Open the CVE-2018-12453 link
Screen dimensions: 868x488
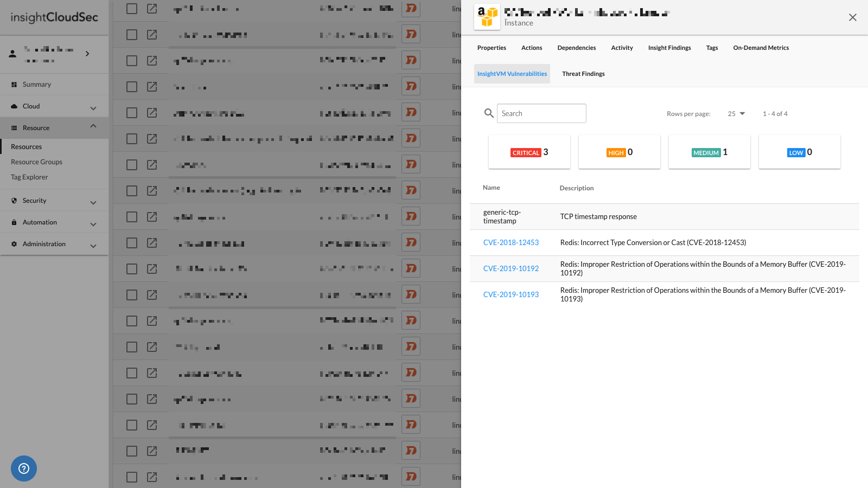(x=511, y=242)
